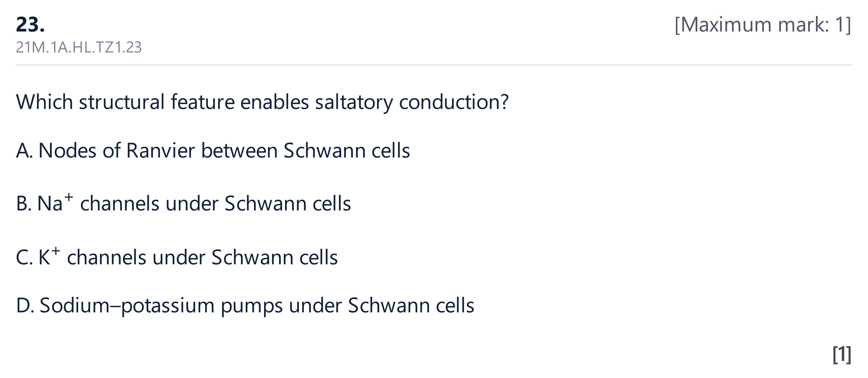Click the word Ranvier in option A

[160, 151]
